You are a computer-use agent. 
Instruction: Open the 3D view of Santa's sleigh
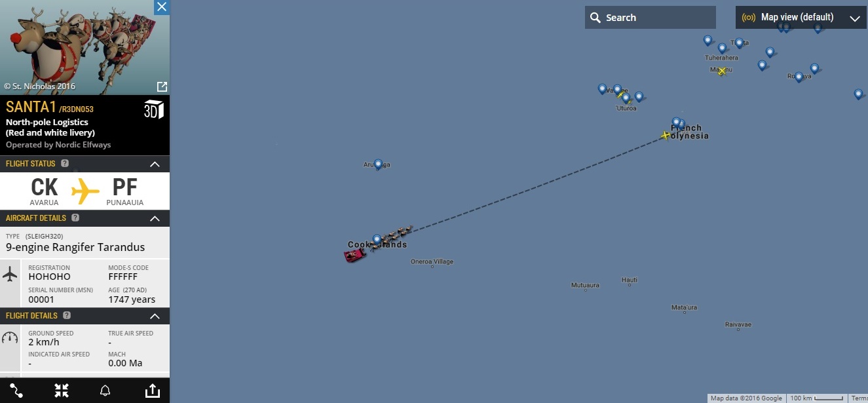pyautogui.click(x=154, y=109)
